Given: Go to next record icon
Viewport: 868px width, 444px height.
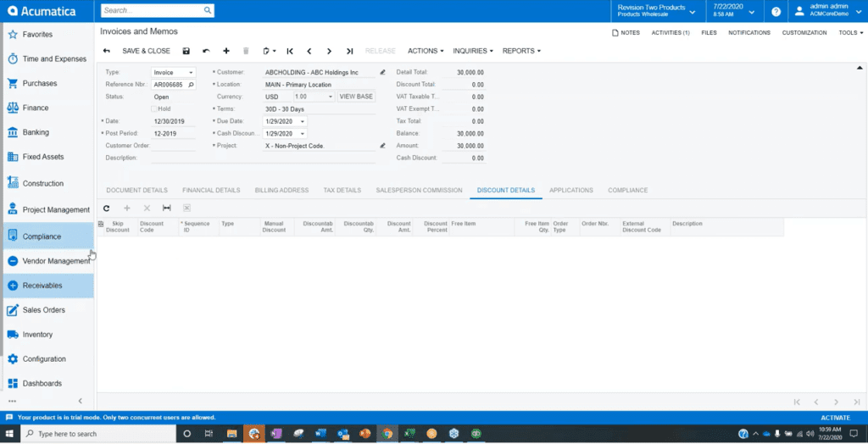Looking at the screenshot, I should (330, 51).
